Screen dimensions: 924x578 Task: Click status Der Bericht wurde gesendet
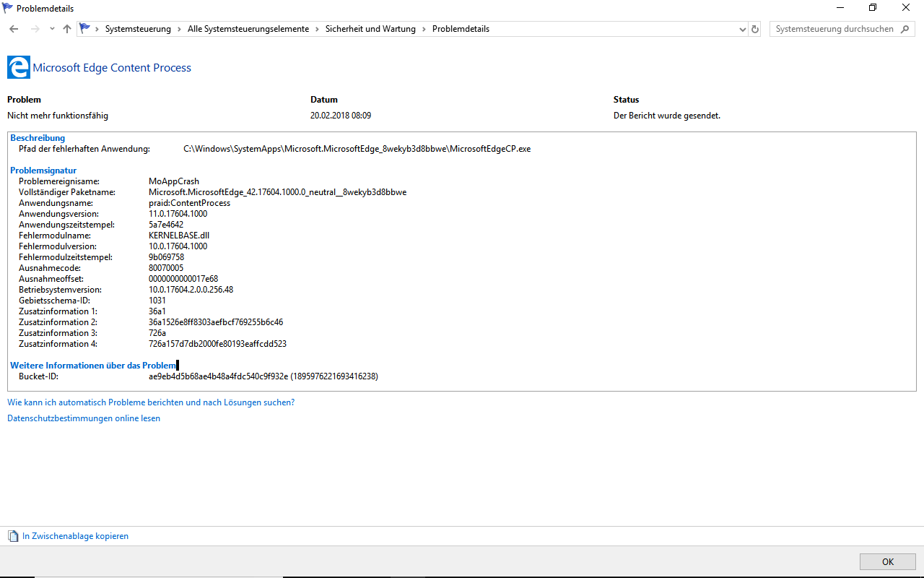667,116
